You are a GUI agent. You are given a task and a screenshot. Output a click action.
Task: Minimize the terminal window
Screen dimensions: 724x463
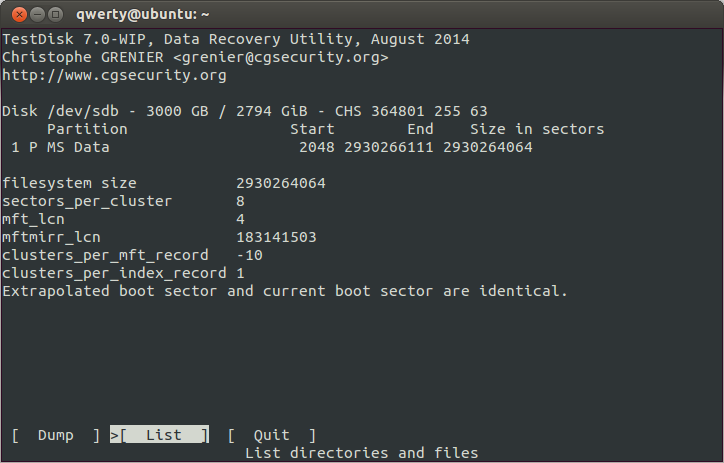pyautogui.click(x=37, y=14)
